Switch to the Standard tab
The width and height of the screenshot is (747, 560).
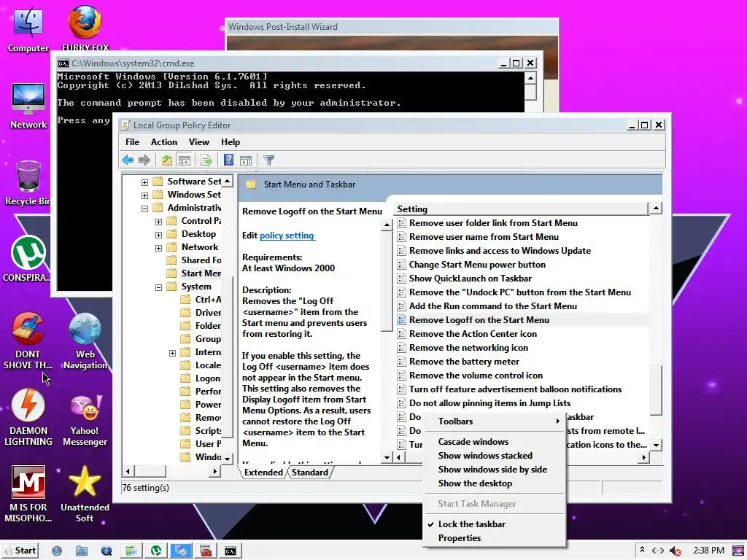[x=309, y=472]
